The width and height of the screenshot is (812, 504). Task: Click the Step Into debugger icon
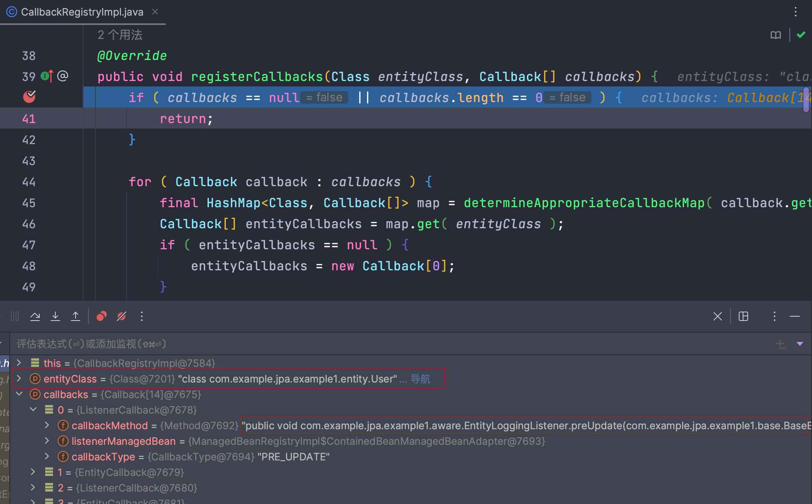(55, 316)
